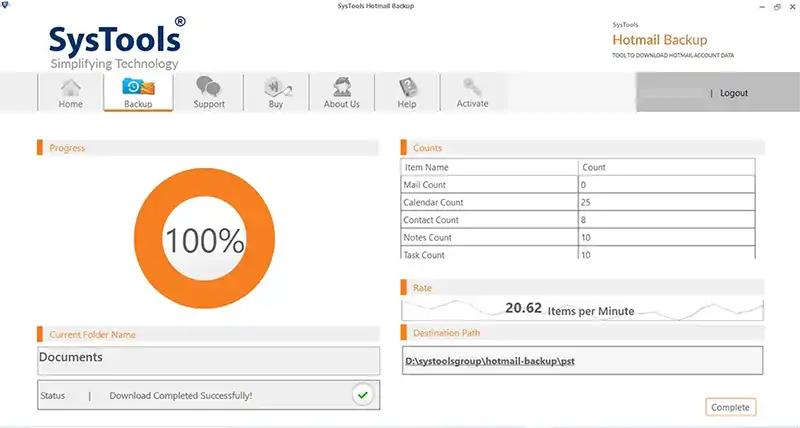Click the Current Folder Name header
Image resolution: width=800 pixels, height=428 pixels.
coord(208,335)
